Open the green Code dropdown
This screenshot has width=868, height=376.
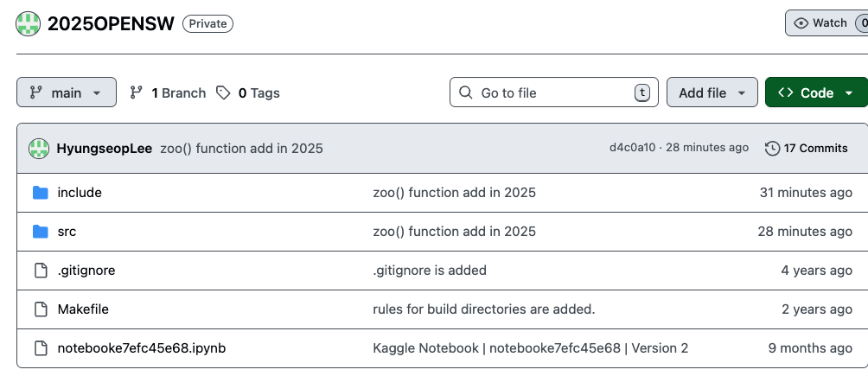(815, 92)
